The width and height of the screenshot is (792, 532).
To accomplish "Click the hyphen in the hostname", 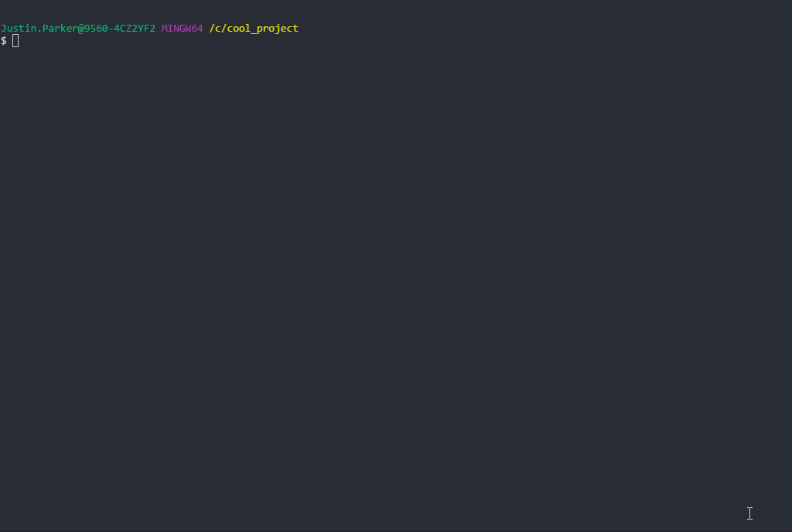I will [111, 29].
